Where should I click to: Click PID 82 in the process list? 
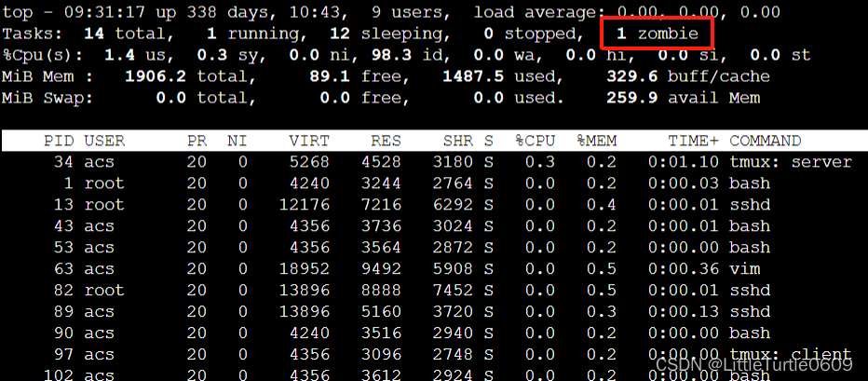click(63, 291)
